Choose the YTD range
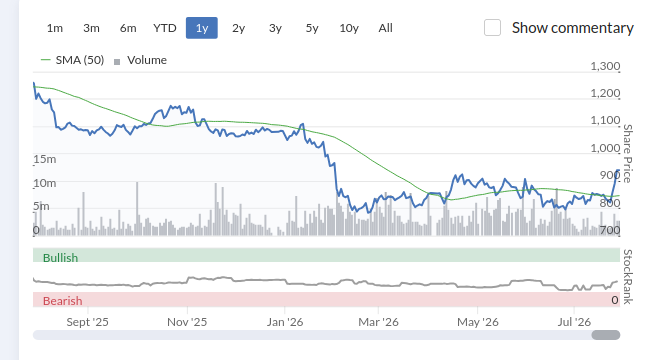 (164, 28)
